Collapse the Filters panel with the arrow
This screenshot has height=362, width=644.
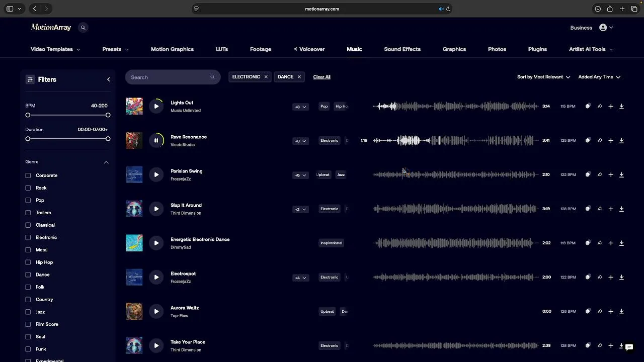click(x=108, y=79)
